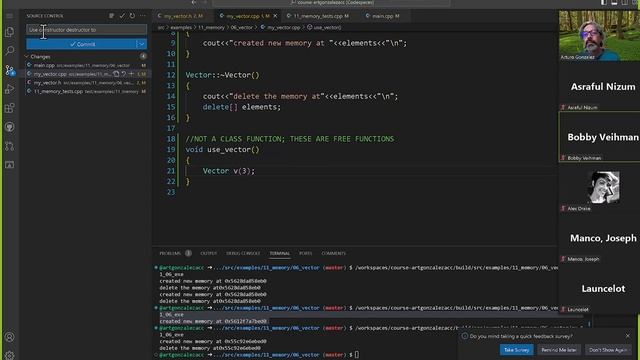Open the Problems panel tab
The image size is (640, 360).
coord(170,253)
